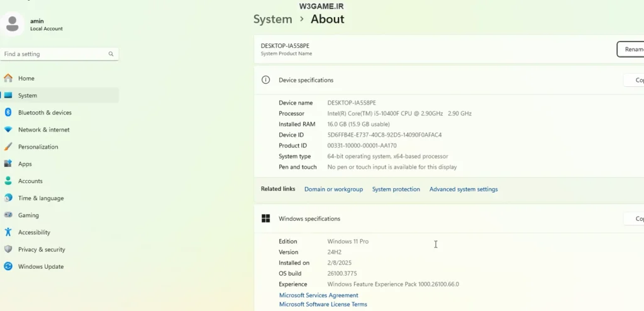644x311 pixels.
Task: Open Windows Update section
Action: pyautogui.click(x=60, y=266)
